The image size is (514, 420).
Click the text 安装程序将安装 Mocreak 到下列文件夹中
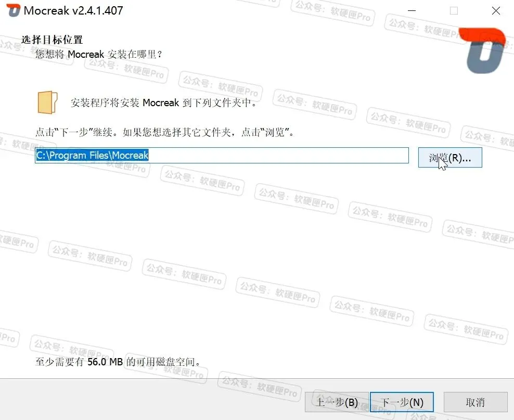coord(163,103)
